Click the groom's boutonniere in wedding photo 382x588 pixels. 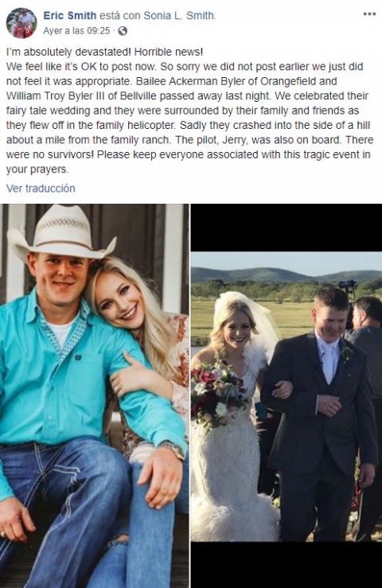coord(347,353)
